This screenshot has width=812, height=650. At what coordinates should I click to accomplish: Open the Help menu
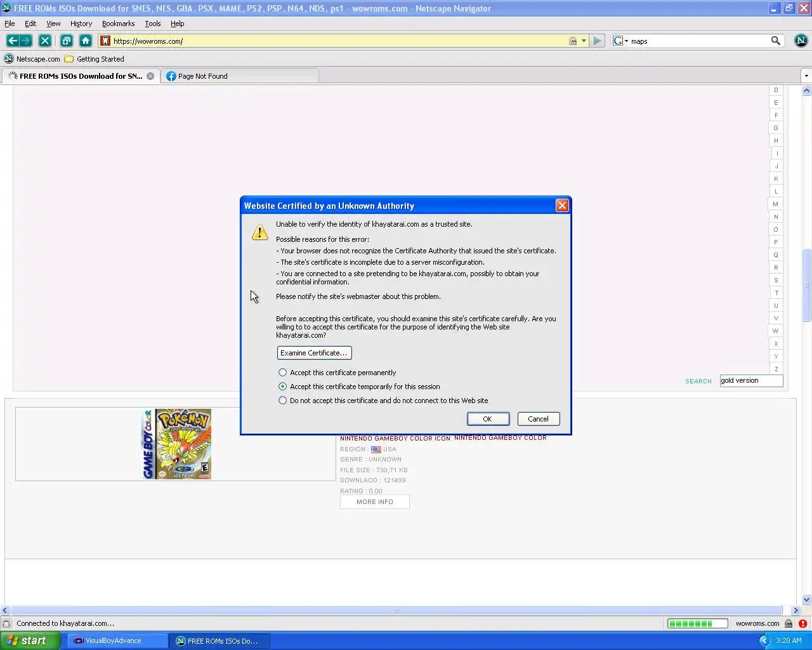pos(177,23)
